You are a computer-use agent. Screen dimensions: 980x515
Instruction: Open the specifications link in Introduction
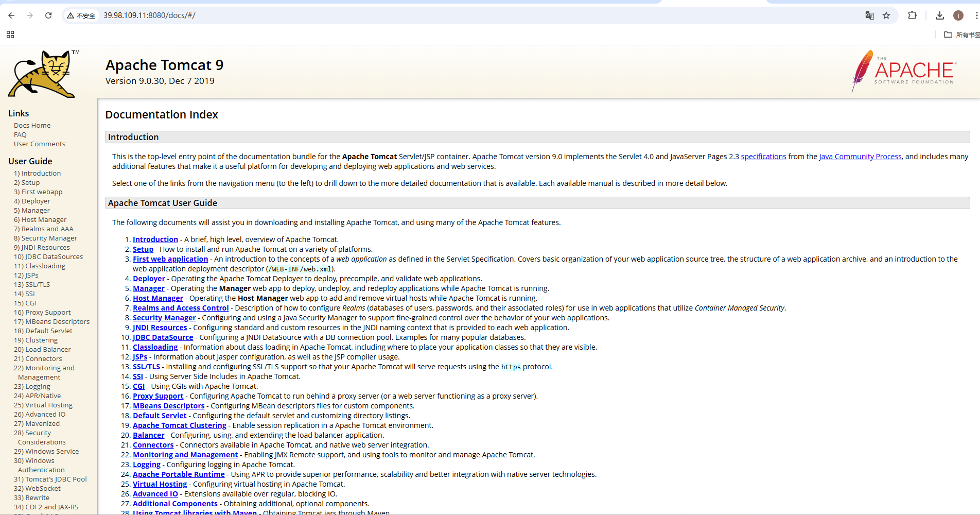(763, 157)
